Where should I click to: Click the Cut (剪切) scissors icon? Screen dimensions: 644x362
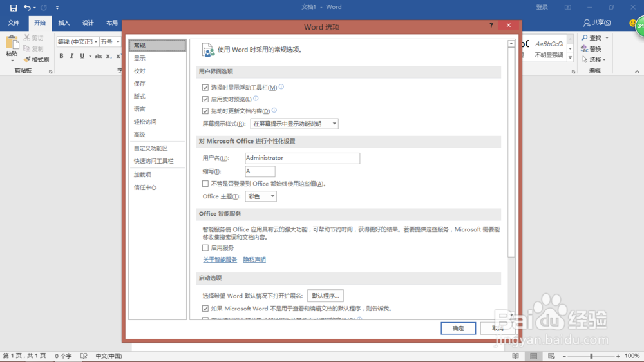coord(27,38)
